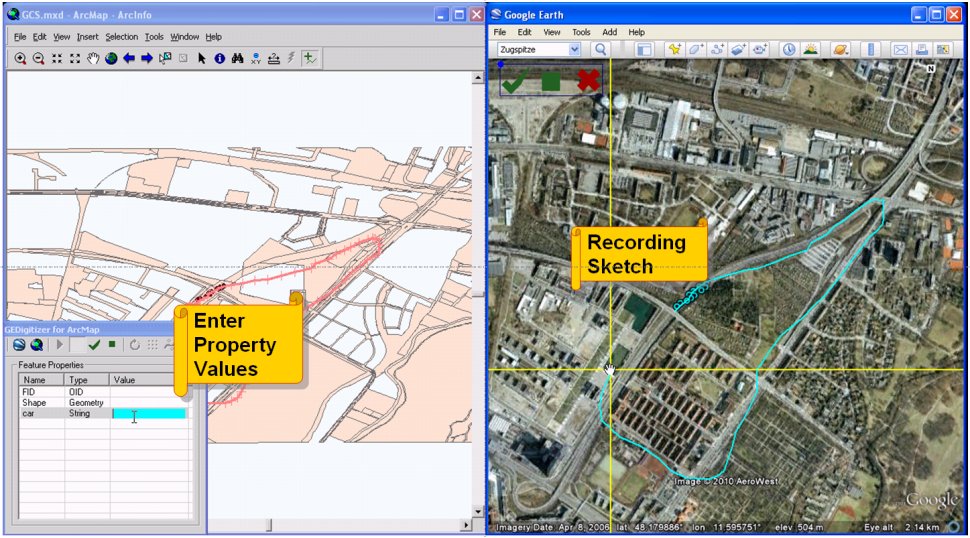Open the Zugspitze search dropdown

[x=575, y=49]
